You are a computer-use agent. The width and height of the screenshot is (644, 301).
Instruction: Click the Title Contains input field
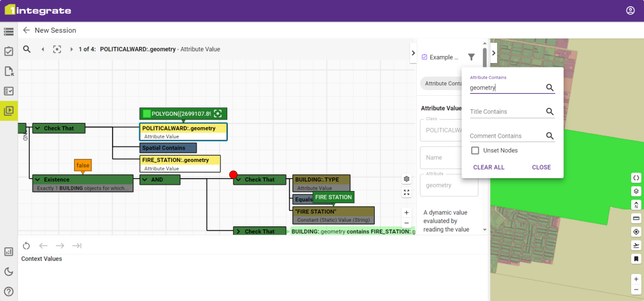[x=506, y=112]
